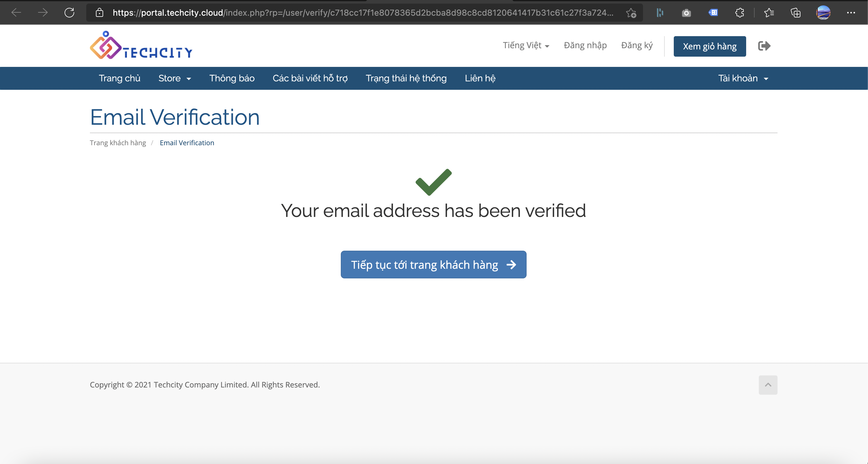Open the Extensions puzzle-piece icon
This screenshot has width=868, height=464.
[x=740, y=13]
